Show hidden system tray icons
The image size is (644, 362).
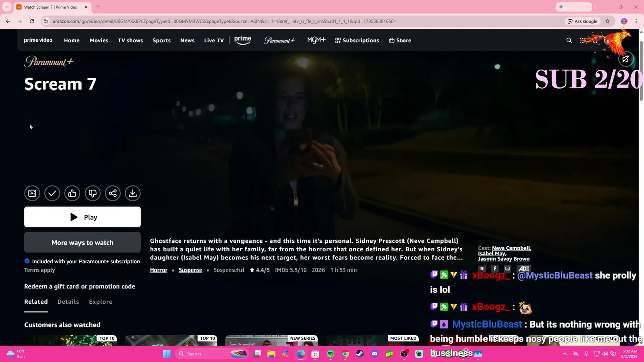click(565, 354)
